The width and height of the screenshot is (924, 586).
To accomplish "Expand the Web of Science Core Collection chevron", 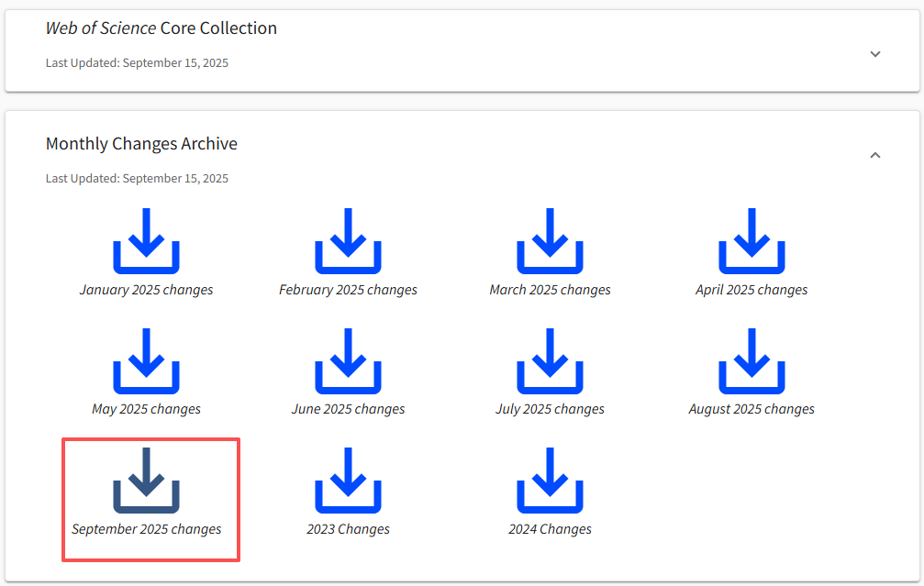I will pos(875,54).
